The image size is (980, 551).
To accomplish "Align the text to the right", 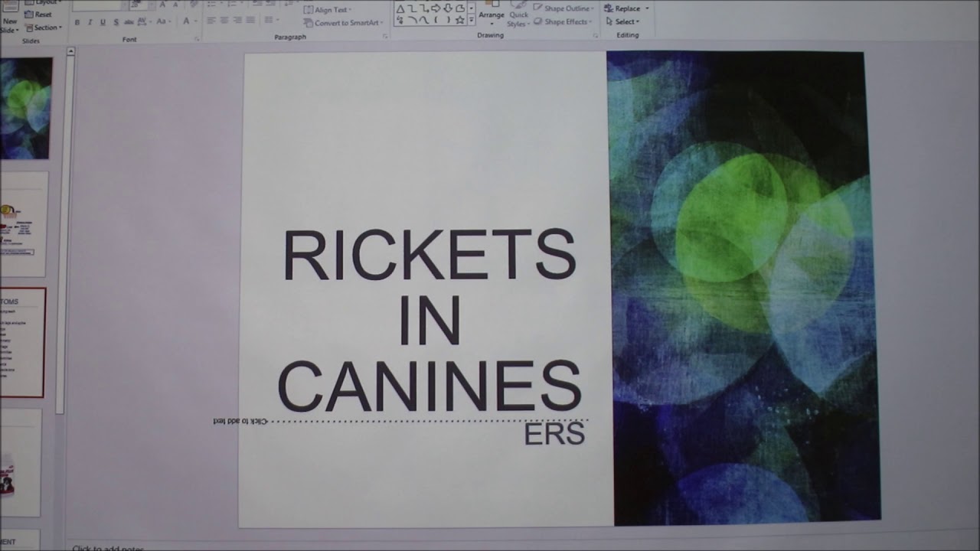I will (x=237, y=20).
